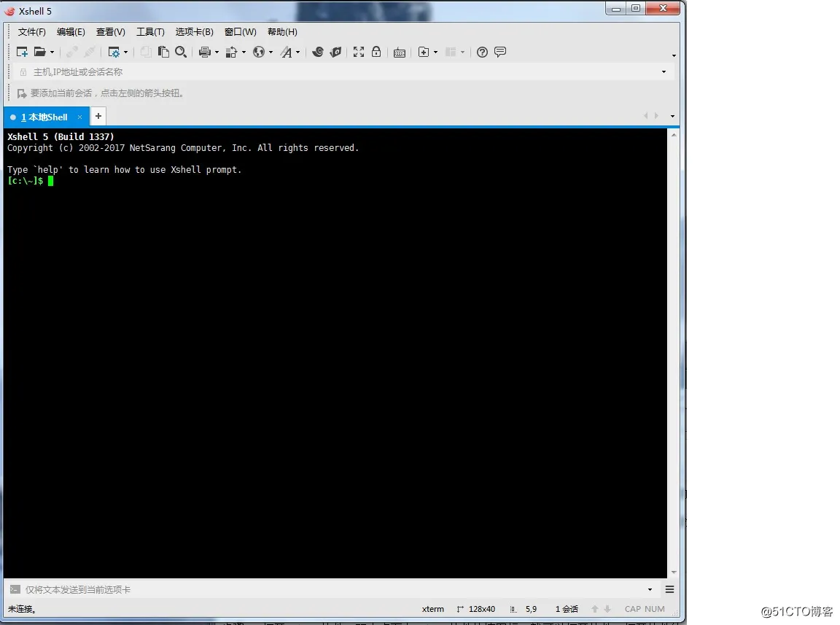Screen dimensions: 840x625
Task: Open the 窗口(W) menu
Action: point(240,32)
